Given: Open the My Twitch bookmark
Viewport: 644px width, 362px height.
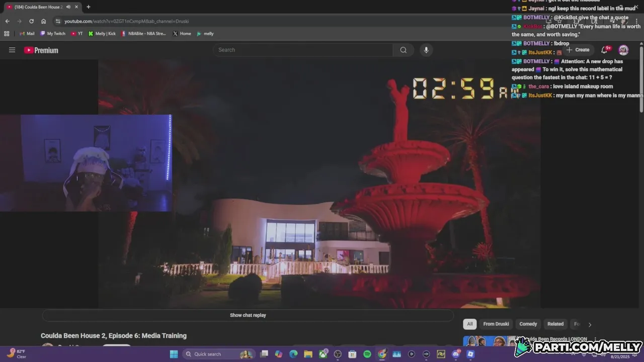Looking at the screenshot, I should [x=53, y=34].
